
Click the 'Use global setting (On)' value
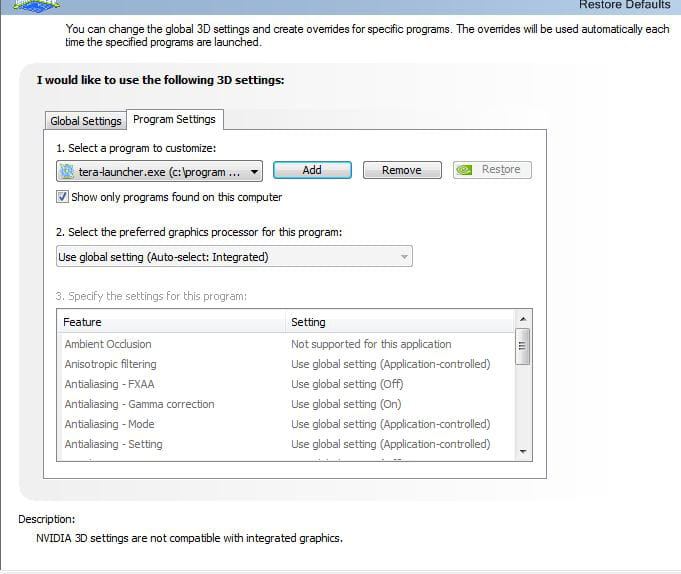pyautogui.click(x=346, y=404)
